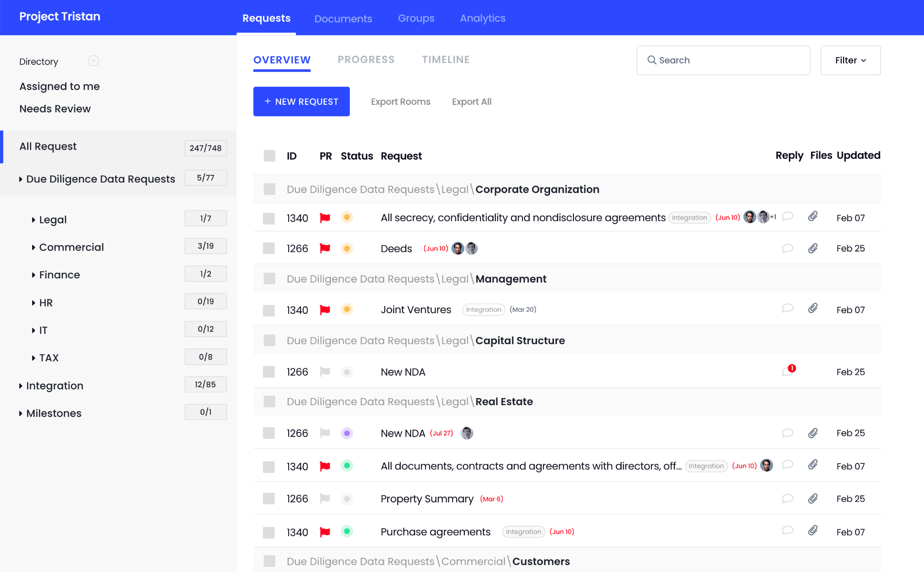Switch to the Analytics tab
This screenshot has width=924, height=572.
pyautogui.click(x=482, y=18)
